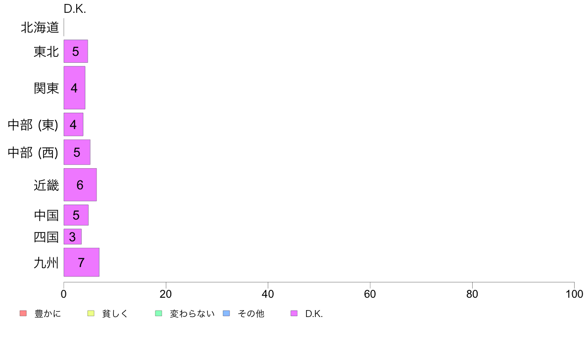This screenshot has width=588, height=364.
Task: Select the 東北 bar showing 5
Action: [76, 51]
